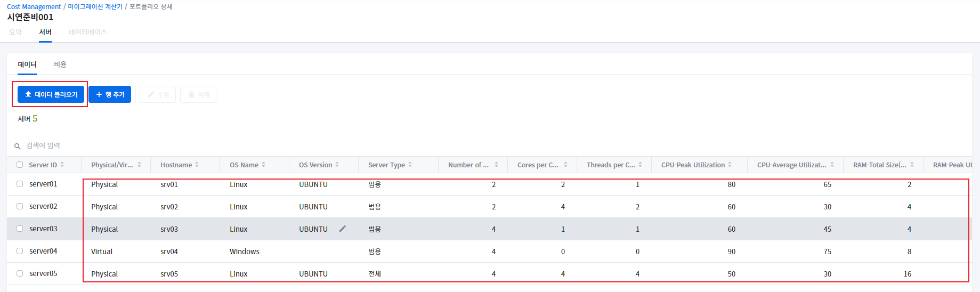Focus the 검색어 입력 search field

pos(107,145)
